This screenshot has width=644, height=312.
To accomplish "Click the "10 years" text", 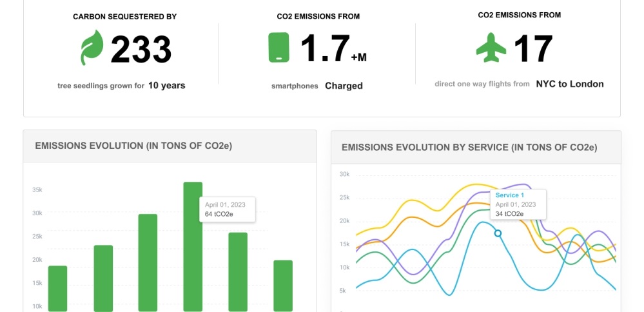I will click(166, 85).
